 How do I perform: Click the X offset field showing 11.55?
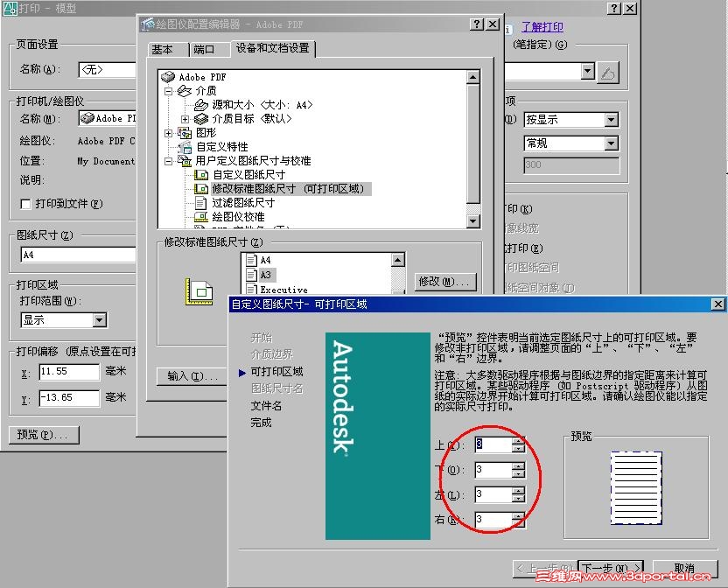point(69,372)
